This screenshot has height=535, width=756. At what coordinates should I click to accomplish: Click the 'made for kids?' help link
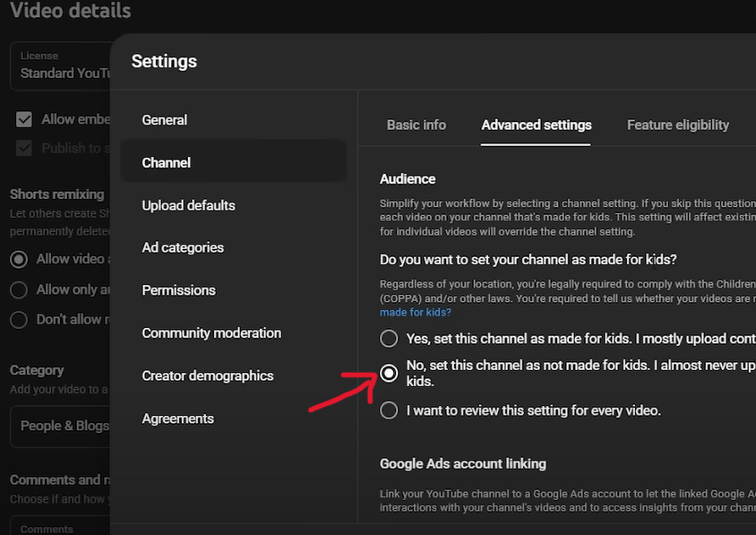point(415,313)
